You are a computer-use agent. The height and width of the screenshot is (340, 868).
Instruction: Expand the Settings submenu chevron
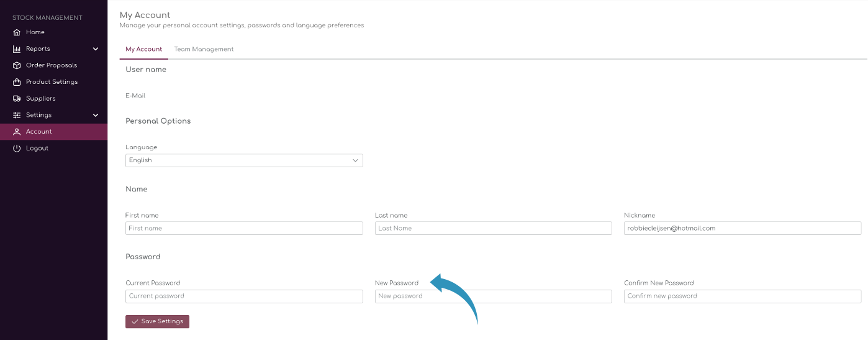tap(96, 115)
